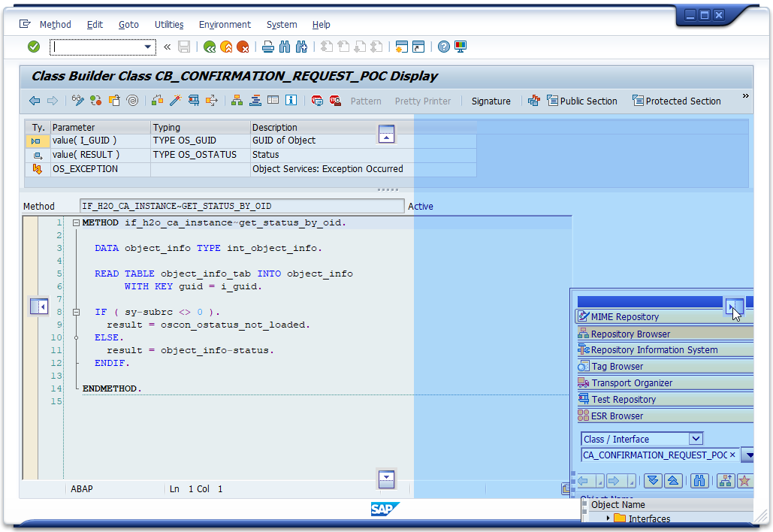Open the Edit menu
The height and width of the screenshot is (532, 773).
(x=95, y=25)
